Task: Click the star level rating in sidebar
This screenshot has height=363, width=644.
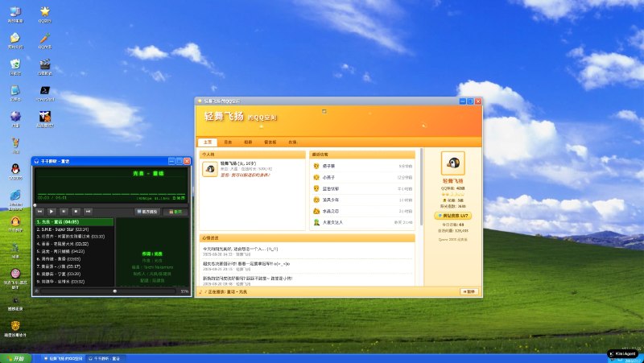Action: (452, 194)
